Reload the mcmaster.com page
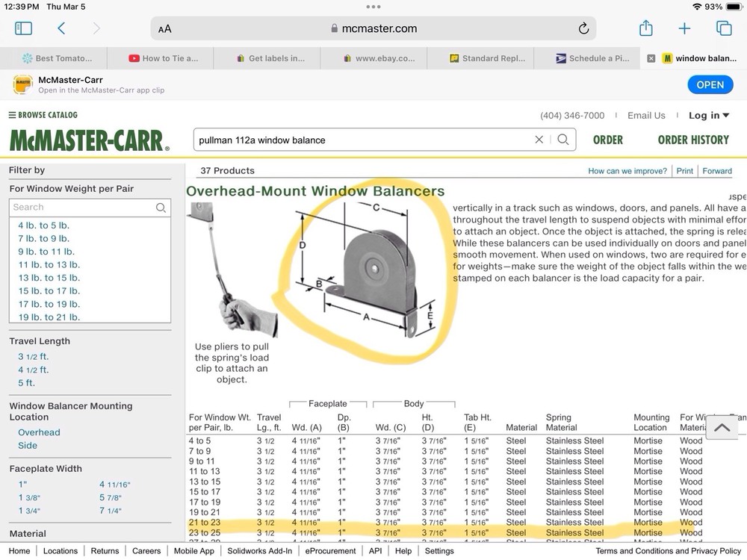Screen dimensions: 747x560 [x=583, y=28]
